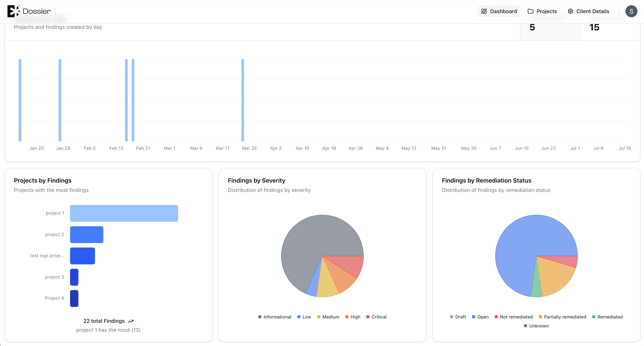Click the Projects by Findings heading
644x346 pixels.
pos(43,180)
